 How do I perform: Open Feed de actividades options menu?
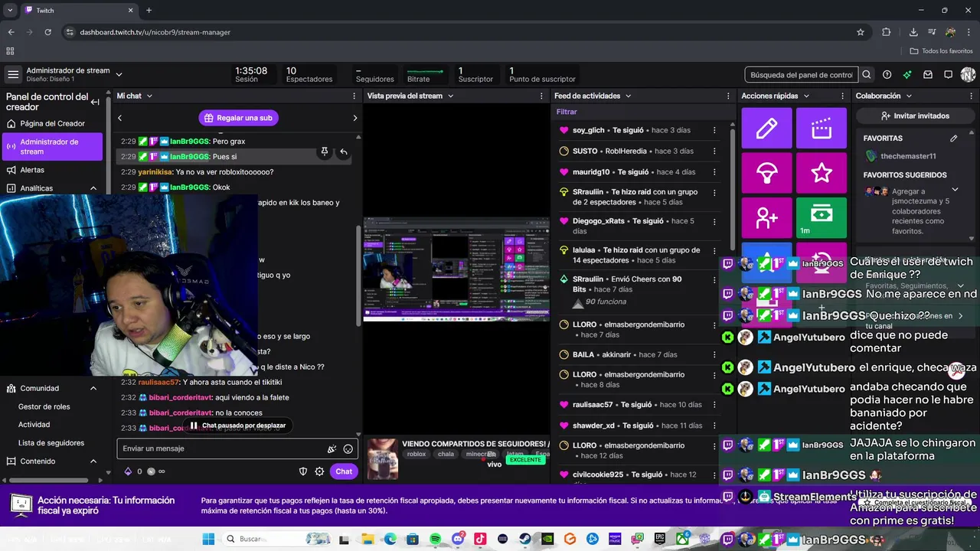pos(728,96)
